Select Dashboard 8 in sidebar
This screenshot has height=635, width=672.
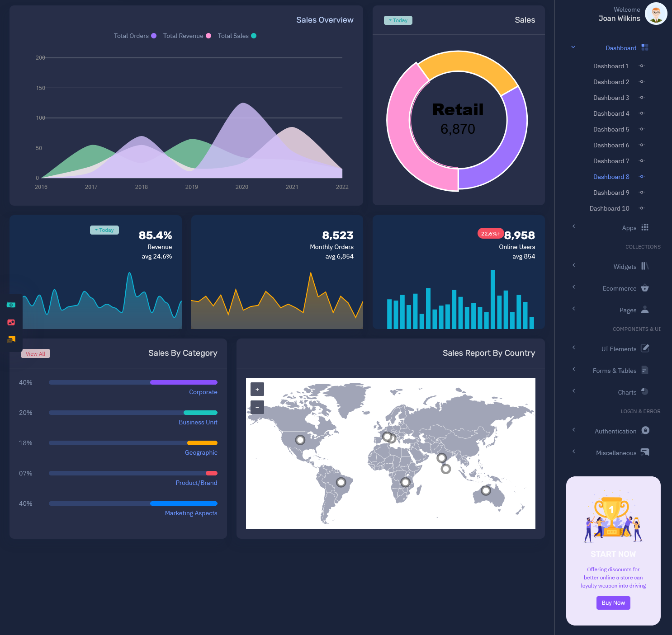[x=611, y=177]
